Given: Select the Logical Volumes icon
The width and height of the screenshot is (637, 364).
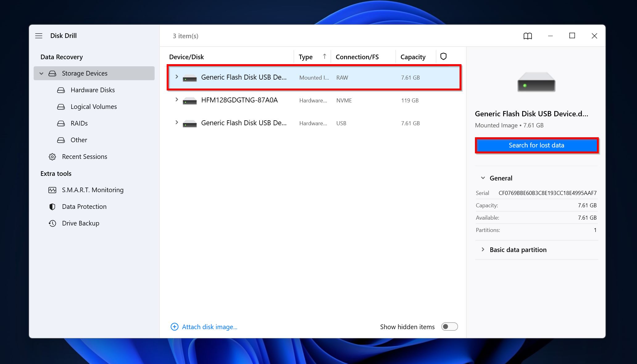Looking at the screenshot, I should click(x=61, y=106).
